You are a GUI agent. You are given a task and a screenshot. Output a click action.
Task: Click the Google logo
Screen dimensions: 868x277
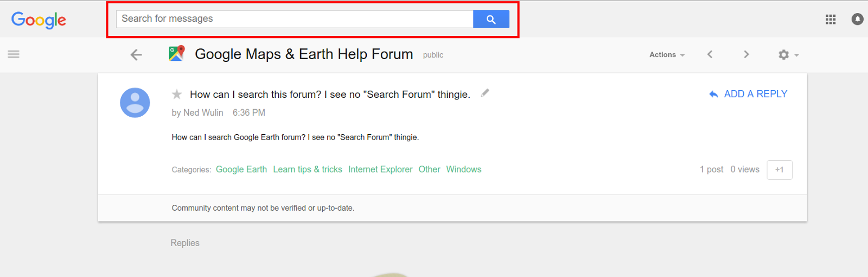[x=39, y=20]
